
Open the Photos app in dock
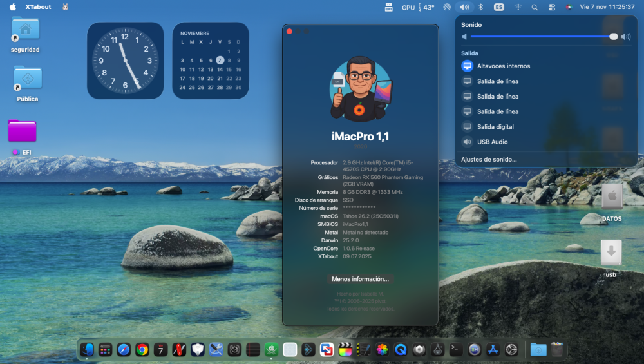(x=383, y=350)
